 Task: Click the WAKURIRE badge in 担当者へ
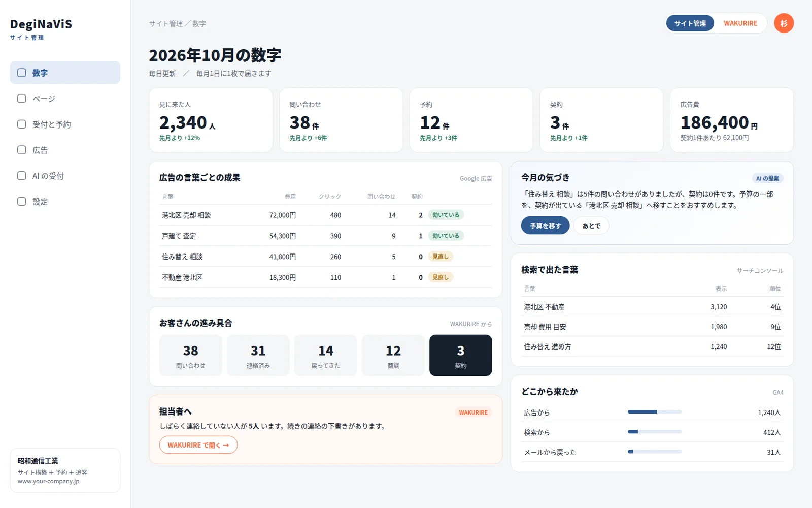[473, 412]
